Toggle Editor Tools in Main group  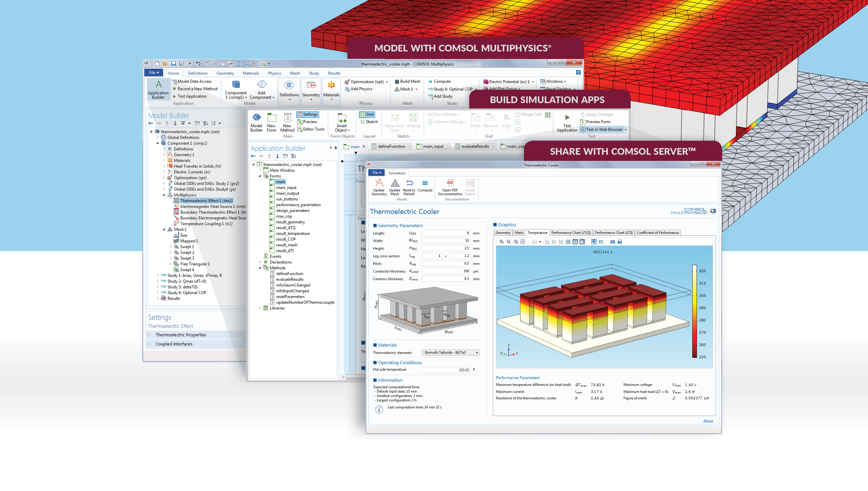coord(311,129)
